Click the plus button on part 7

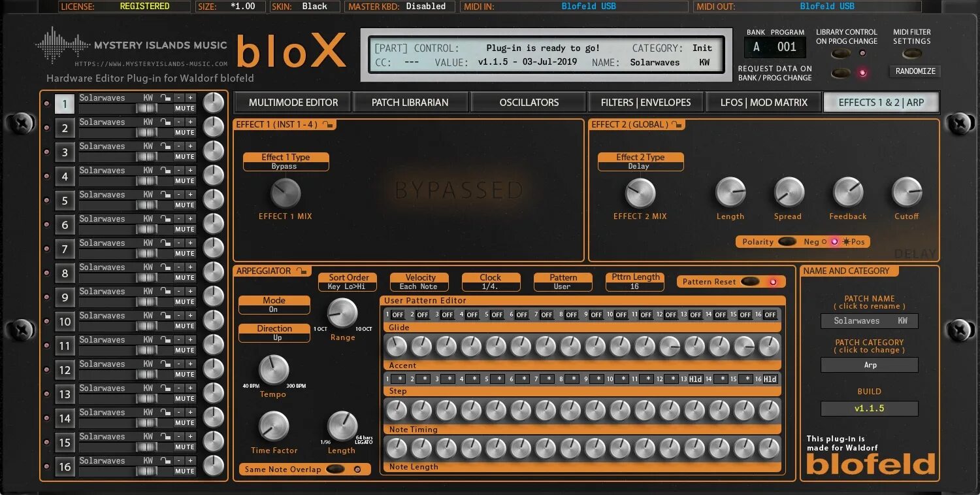190,243
